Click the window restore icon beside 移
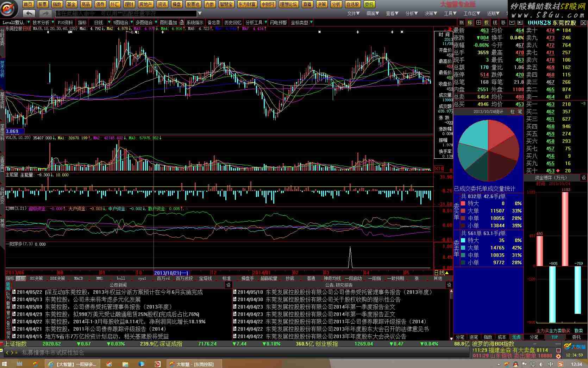588x368 pixels. click(512, 23)
